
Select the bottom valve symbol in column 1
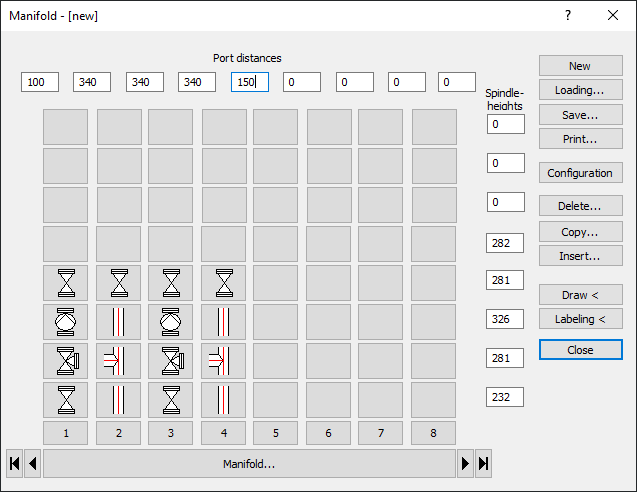click(x=65, y=400)
